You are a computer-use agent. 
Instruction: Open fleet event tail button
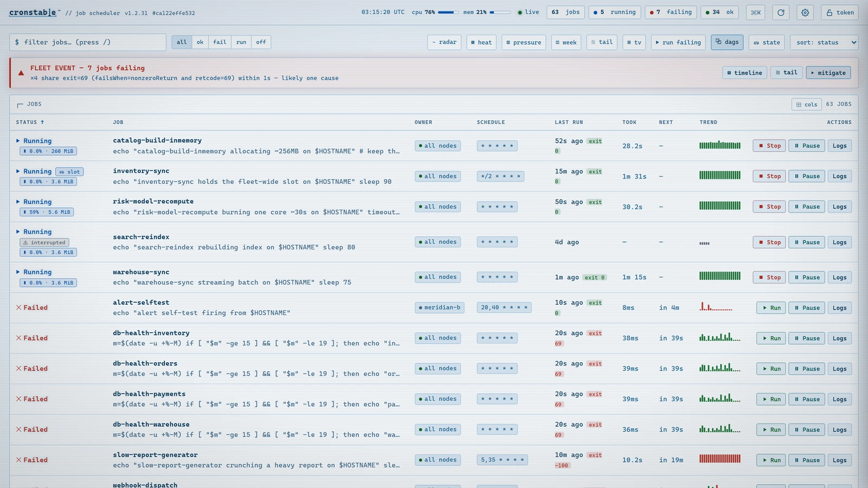pos(787,73)
